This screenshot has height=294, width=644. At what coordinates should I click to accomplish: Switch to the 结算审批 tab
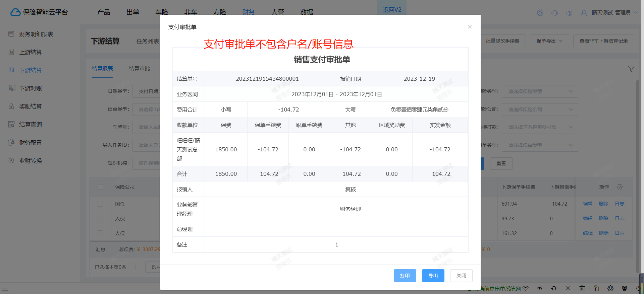pyautogui.click(x=139, y=68)
